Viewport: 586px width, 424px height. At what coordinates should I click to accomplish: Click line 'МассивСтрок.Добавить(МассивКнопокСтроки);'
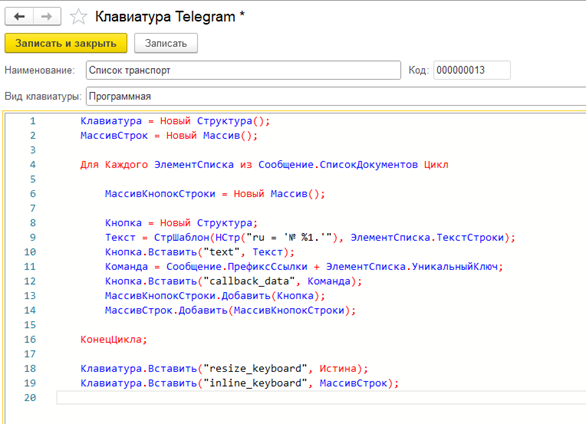click(230, 310)
